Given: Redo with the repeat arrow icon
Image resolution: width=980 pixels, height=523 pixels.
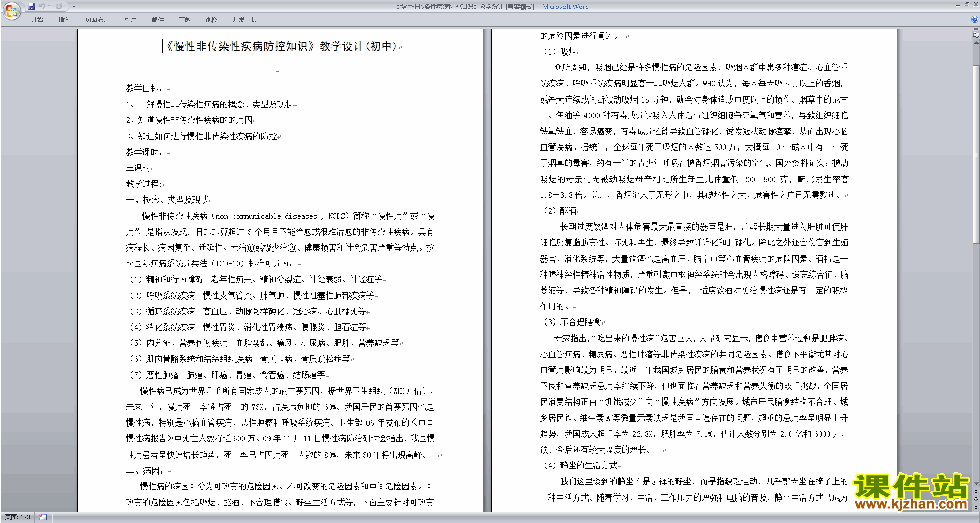Looking at the screenshot, I should point(59,6).
